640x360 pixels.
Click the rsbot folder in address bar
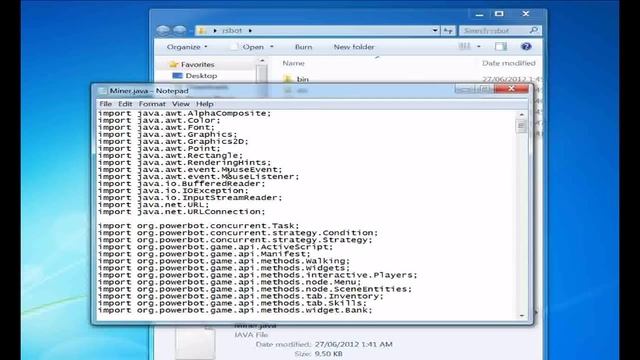(232, 31)
